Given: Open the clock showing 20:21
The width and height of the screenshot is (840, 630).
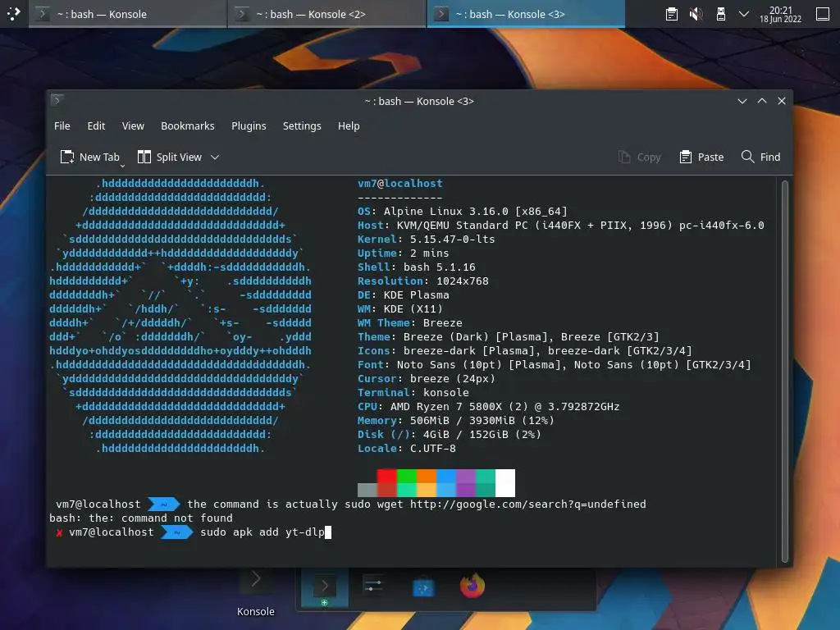Looking at the screenshot, I should [x=781, y=15].
